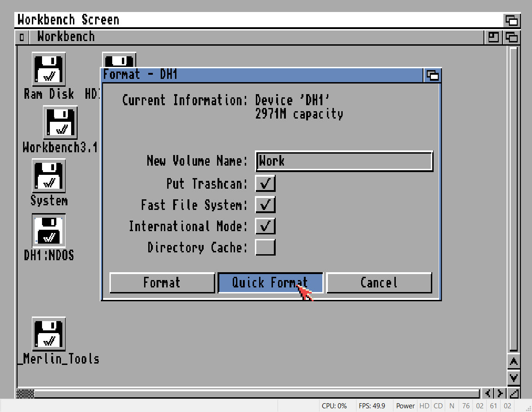This screenshot has height=412, width=532.
Task: Open the Ram Disk icon
Action: click(x=48, y=69)
